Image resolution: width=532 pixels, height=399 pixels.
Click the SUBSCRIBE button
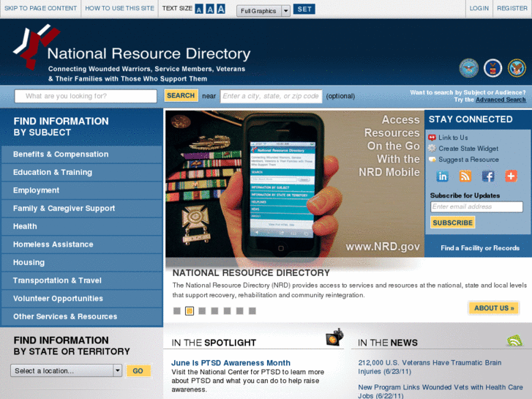tap(453, 223)
